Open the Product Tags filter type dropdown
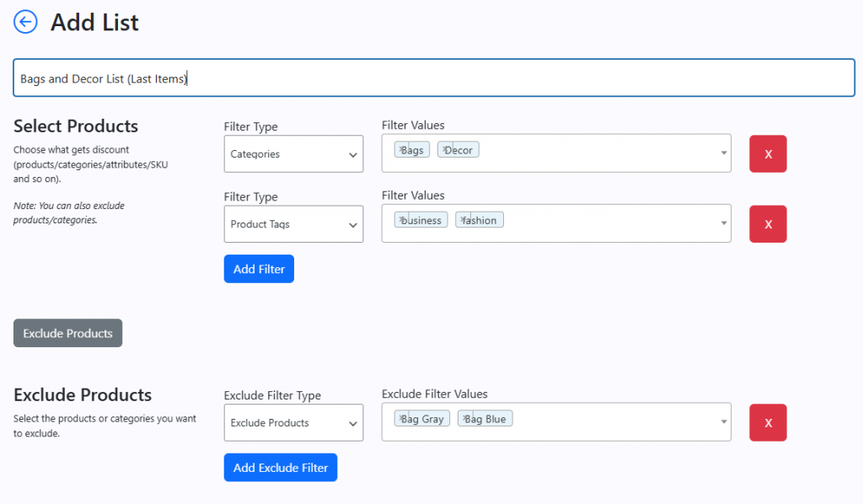 [x=293, y=224]
